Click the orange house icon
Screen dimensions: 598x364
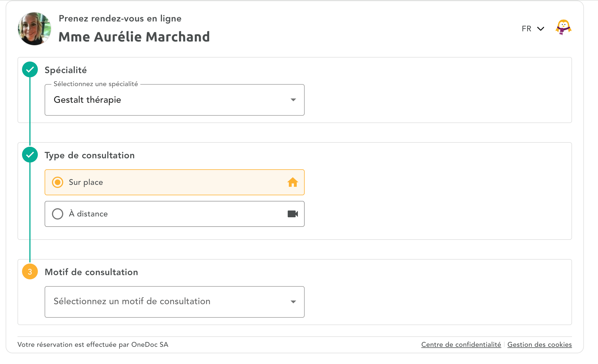(x=293, y=182)
